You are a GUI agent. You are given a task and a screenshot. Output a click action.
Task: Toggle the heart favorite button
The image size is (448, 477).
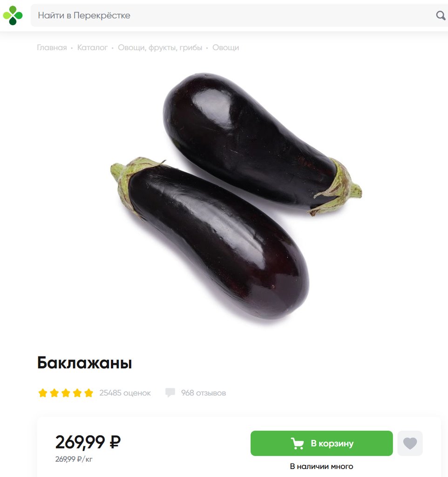[410, 443]
